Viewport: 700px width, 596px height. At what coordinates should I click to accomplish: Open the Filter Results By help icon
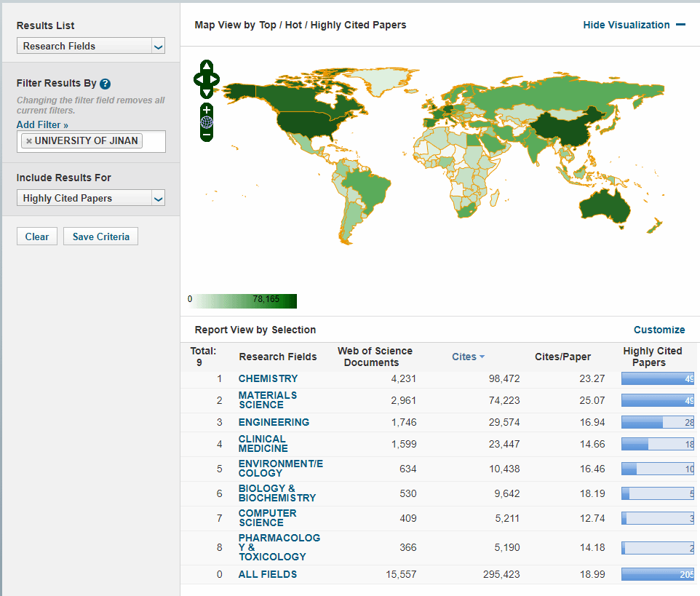point(106,84)
